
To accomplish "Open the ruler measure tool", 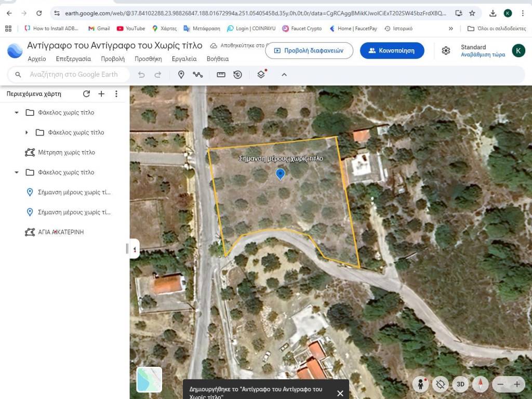I will 221,75.
